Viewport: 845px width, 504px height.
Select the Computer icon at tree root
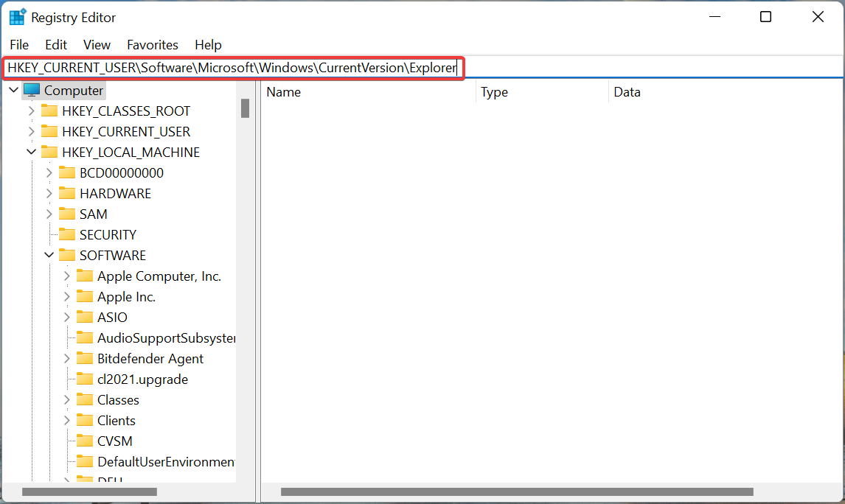coord(31,90)
